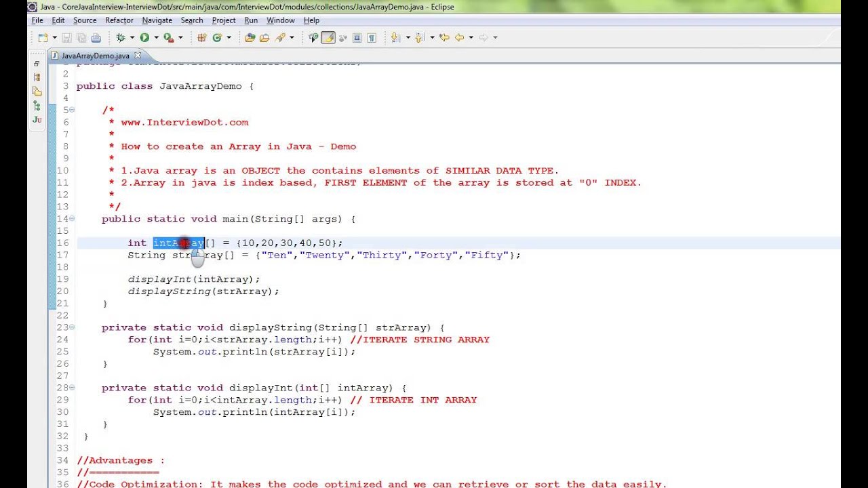Click the Open Task folder icon
The height and width of the screenshot is (488, 868).
[264, 38]
